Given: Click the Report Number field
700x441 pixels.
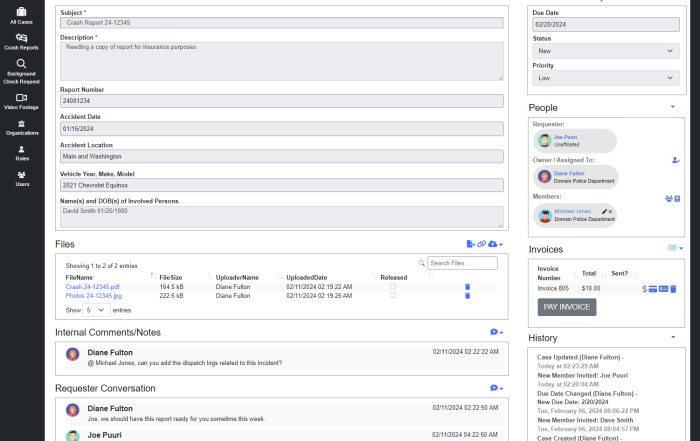Looking at the screenshot, I should 282,101.
